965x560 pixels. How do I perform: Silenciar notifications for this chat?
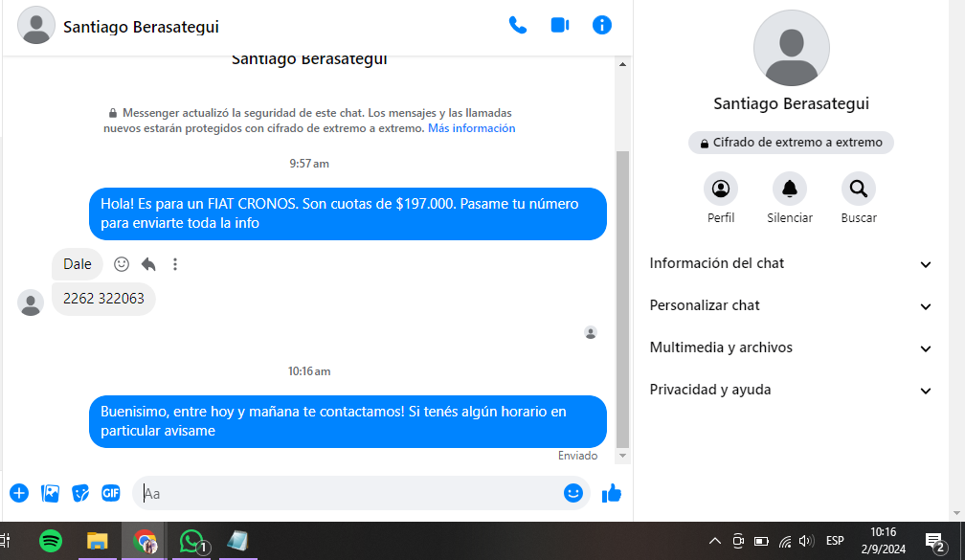pyautogui.click(x=789, y=189)
